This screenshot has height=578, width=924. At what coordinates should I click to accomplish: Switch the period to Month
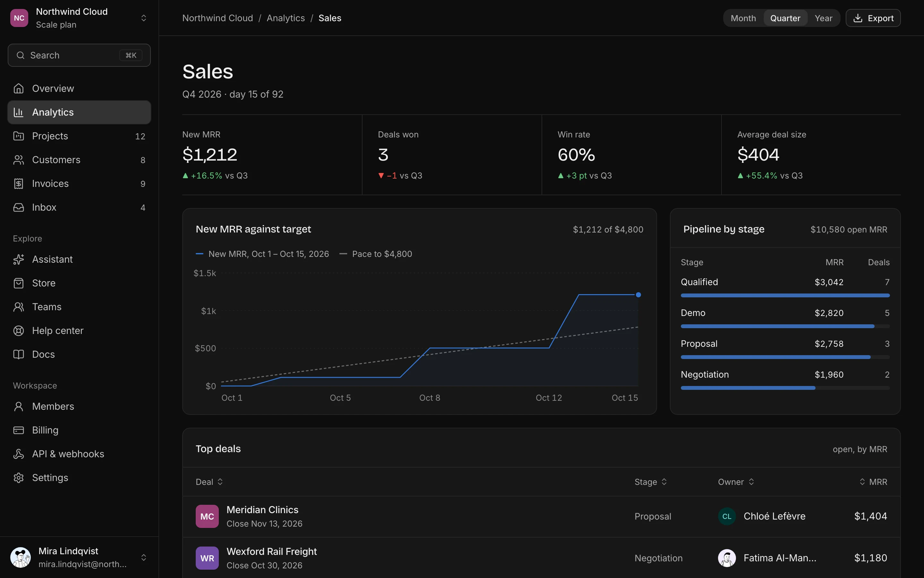[x=743, y=18]
